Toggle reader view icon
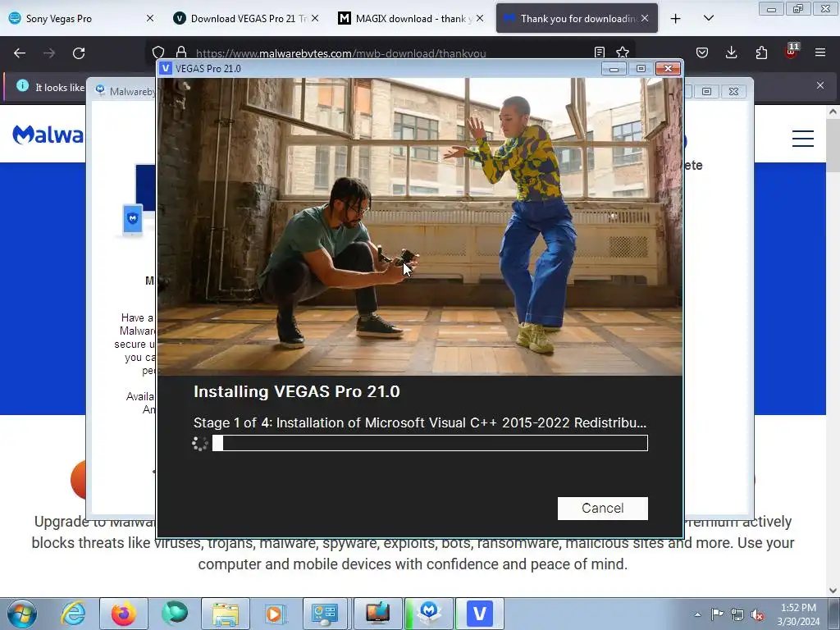The width and height of the screenshot is (840, 630). 600,52
